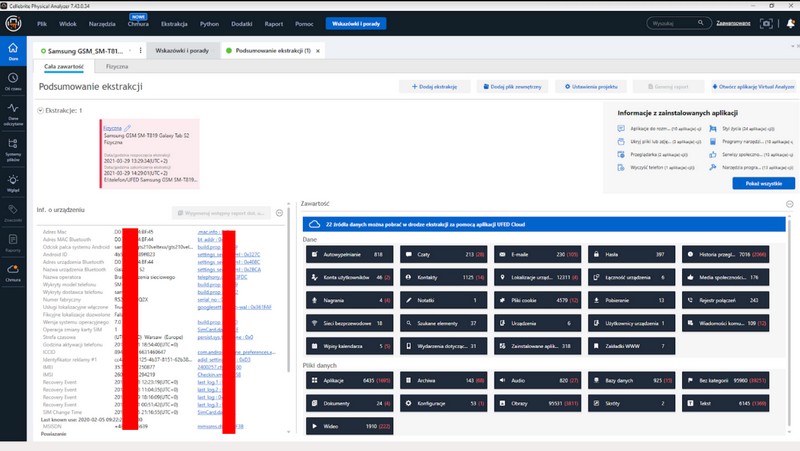Viewport: 800px width, 451px height.
Task: Click the gear icon on Konfiguracje tile
Action: point(408,403)
